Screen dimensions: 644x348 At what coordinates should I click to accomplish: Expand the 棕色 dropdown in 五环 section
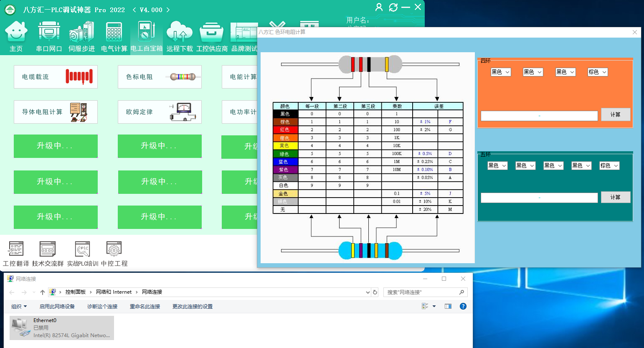click(609, 166)
